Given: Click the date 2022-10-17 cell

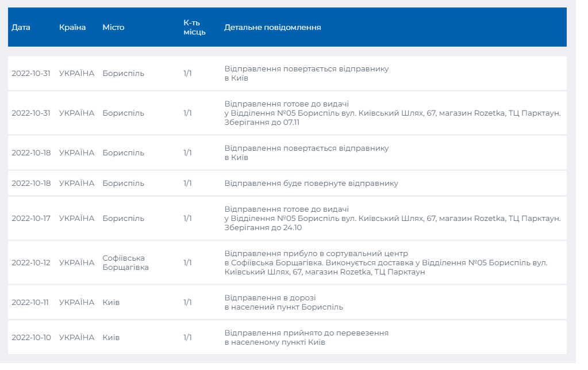Looking at the screenshot, I should (30, 219).
